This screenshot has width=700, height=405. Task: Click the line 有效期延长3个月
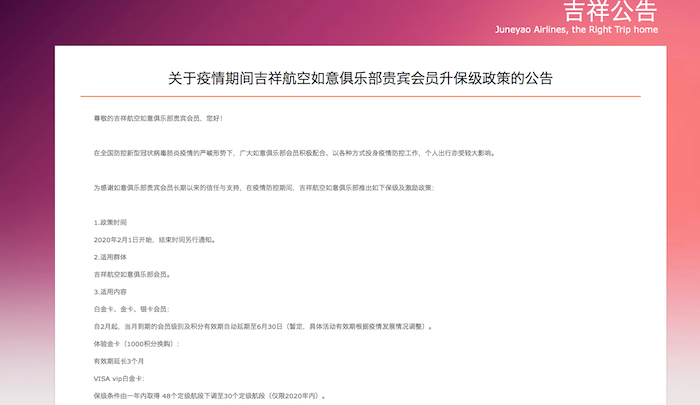point(119,361)
